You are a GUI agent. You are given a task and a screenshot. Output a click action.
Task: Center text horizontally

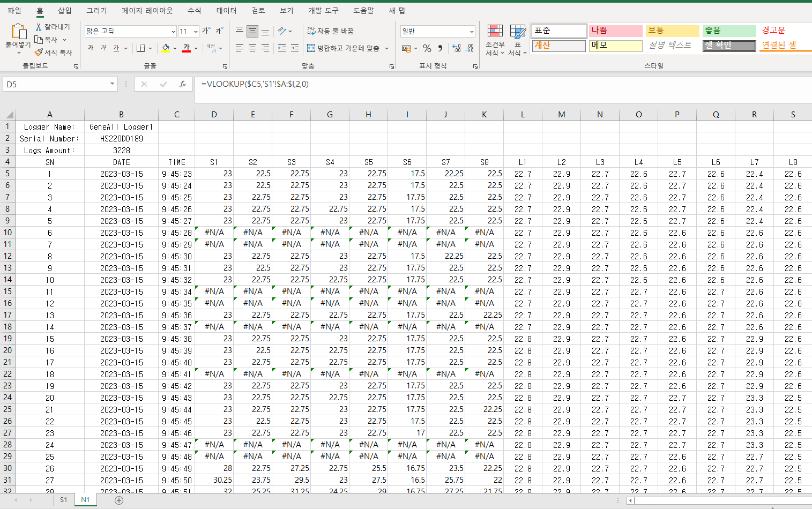pos(252,48)
